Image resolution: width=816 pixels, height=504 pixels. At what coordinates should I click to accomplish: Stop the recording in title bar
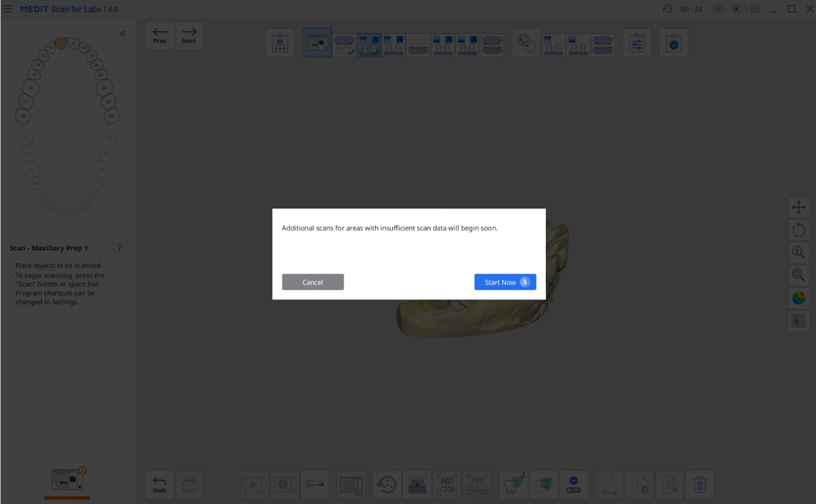736,9
